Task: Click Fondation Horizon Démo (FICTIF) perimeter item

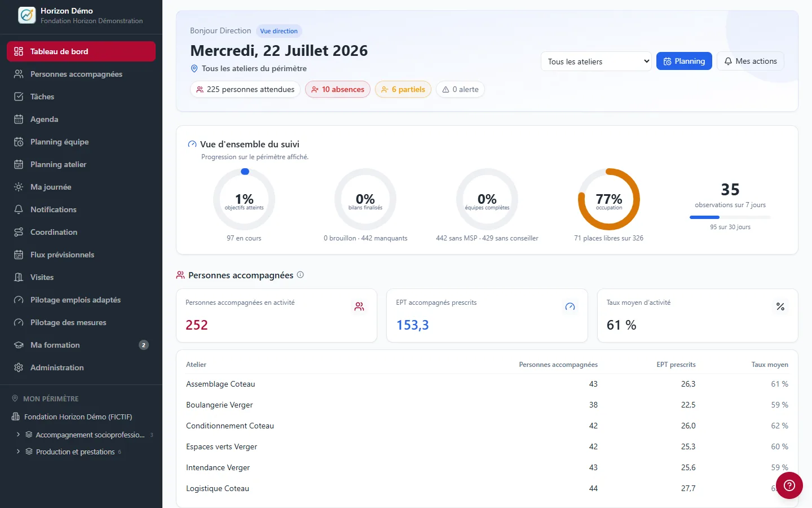Action: pyautogui.click(x=78, y=417)
